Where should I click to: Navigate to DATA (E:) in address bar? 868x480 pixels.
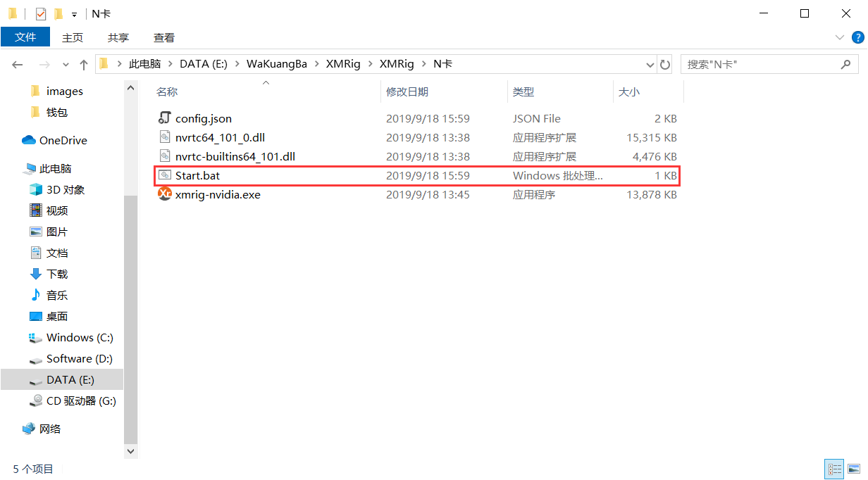(204, 64)
